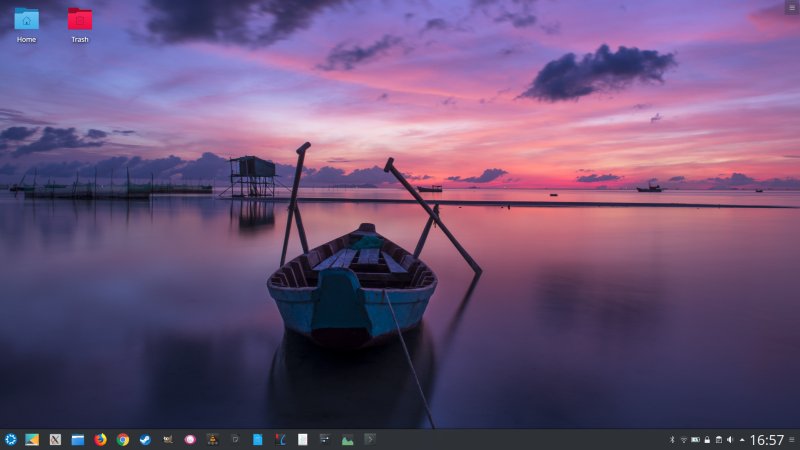Open the bee-like yellow and black taskbar icon
The image size is (800, 450).
[x=213, y=439]
